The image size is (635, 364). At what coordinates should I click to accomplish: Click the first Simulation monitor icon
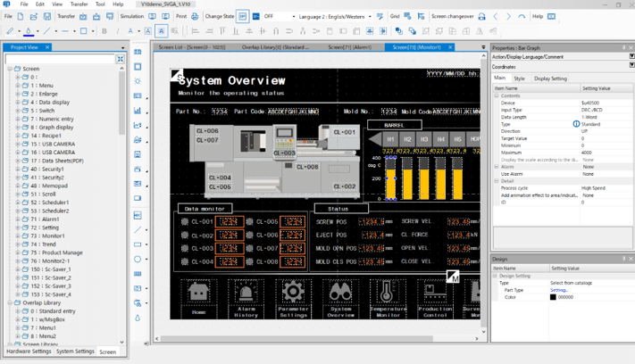(x=152, y=17)
